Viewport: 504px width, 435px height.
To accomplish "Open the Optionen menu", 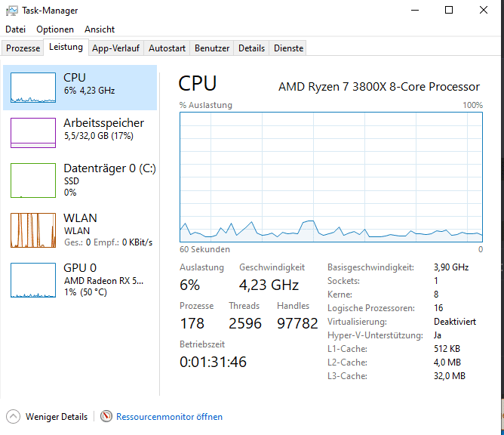I will (55, 29).
